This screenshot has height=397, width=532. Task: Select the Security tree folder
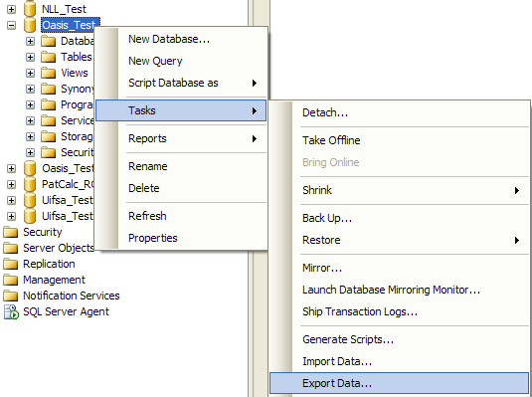point(43,232)
